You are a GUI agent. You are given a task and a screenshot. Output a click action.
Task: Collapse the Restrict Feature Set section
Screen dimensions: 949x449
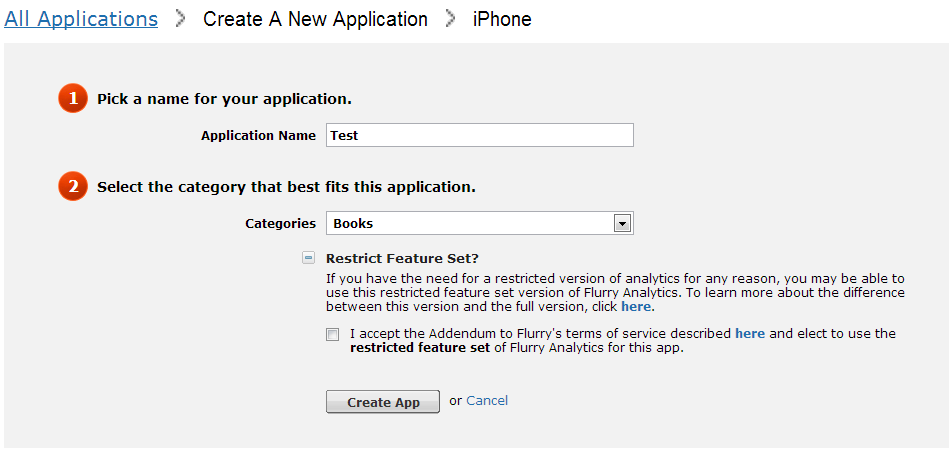click(309, 258)
